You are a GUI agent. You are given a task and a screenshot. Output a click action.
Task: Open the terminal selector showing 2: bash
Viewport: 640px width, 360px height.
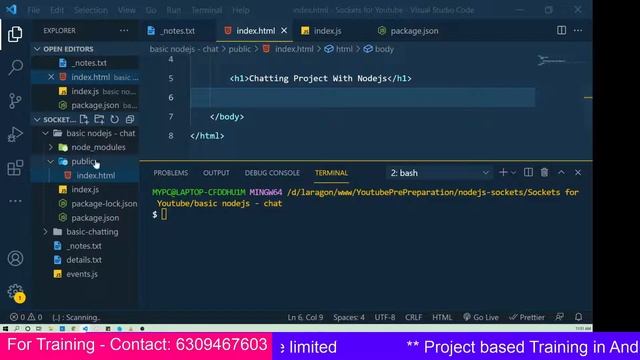439,173
